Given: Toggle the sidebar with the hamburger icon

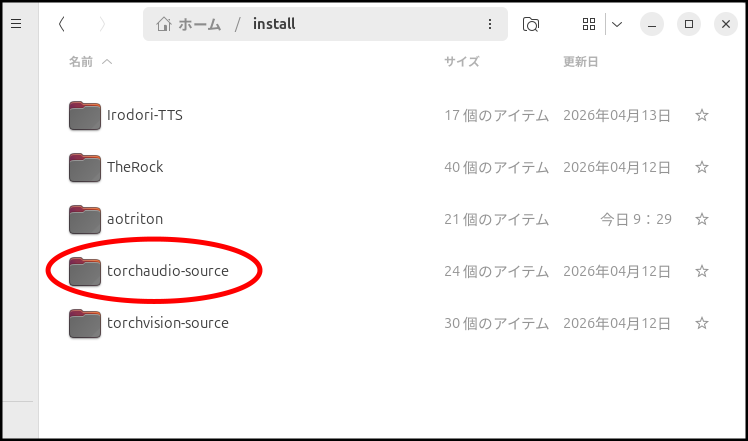Looking at the screenshot, I should coord(16,24).
